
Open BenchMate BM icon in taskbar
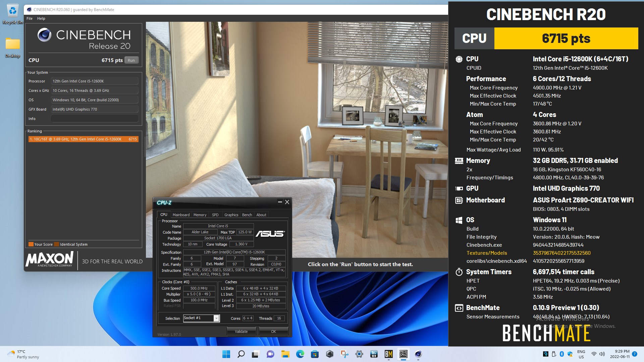pyautogui.click(x=388, y=354)
